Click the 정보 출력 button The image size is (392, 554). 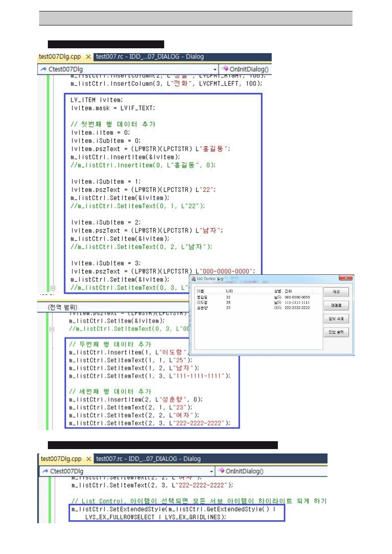(336, 332)
